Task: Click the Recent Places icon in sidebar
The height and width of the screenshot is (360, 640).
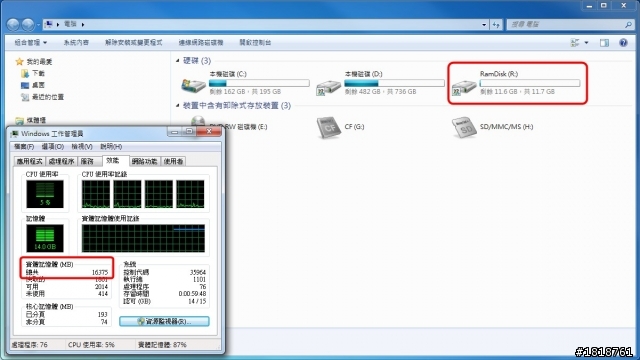Action: 25,97
